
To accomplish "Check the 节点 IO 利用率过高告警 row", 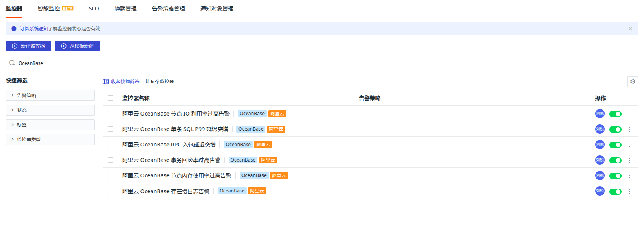I will pos(111,114).
